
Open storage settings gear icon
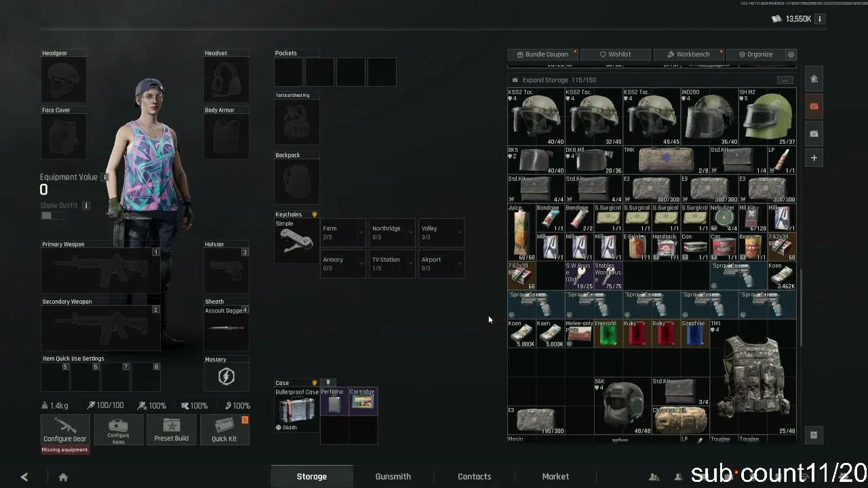(x=791, y=54)
